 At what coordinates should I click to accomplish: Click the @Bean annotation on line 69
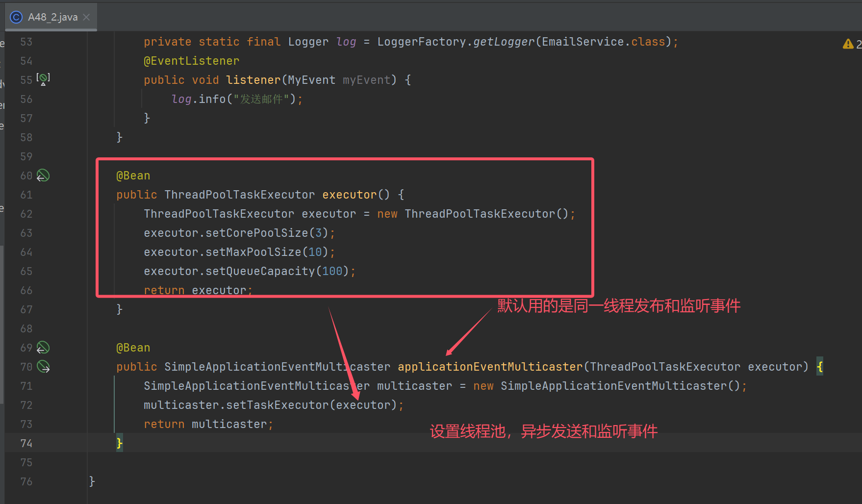pyautogui.click(x=133, y=348)
